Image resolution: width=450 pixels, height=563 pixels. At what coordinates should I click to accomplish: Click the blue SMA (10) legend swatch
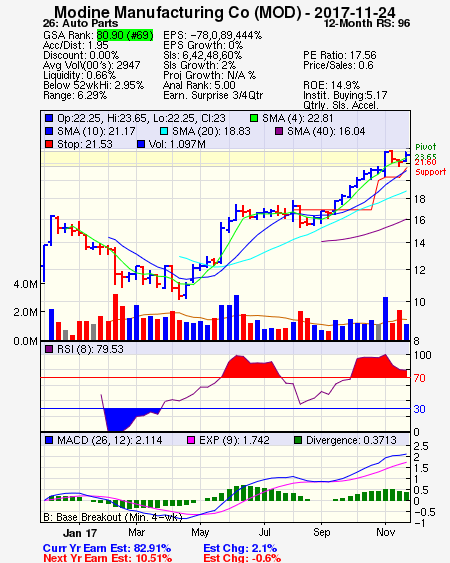49,131
